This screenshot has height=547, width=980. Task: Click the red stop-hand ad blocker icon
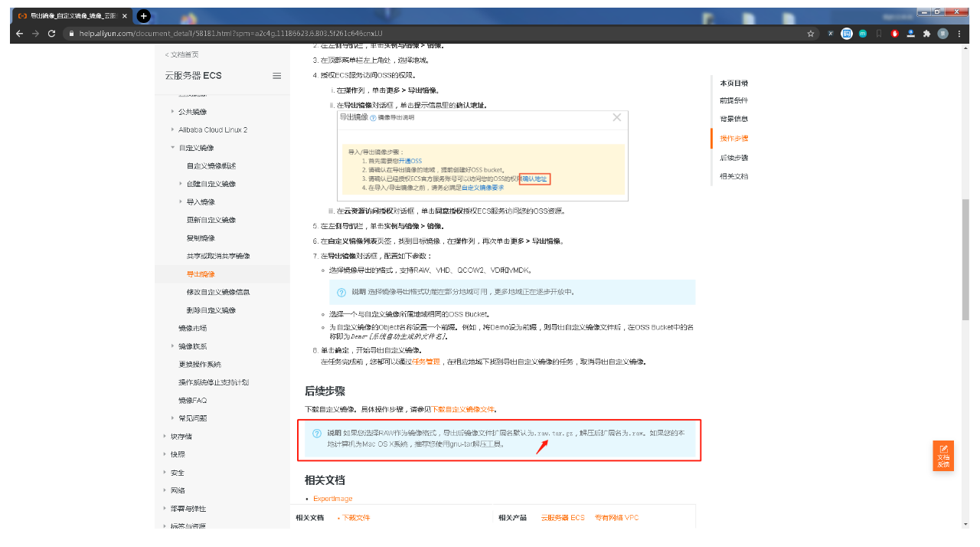895,34
